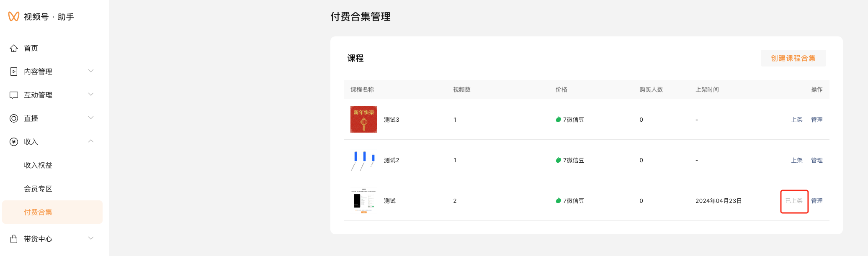Select the 付费合集 sidebar item
The image size is (868, 256).
38,212
